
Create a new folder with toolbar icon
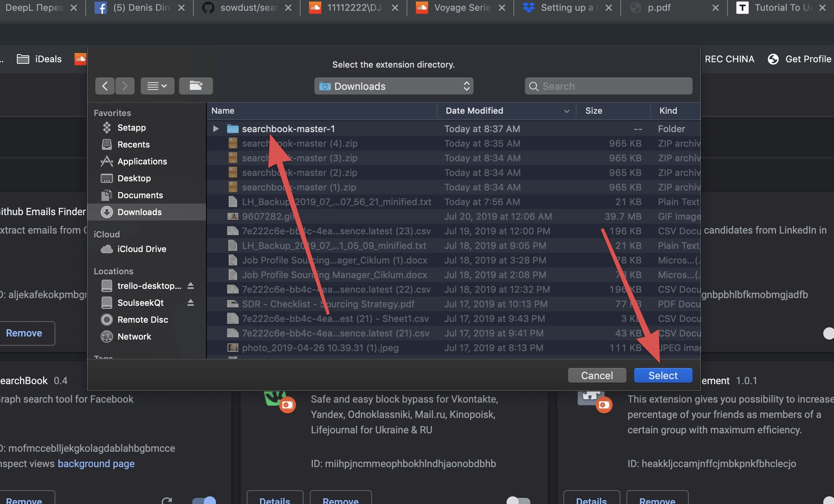point(196,86)
